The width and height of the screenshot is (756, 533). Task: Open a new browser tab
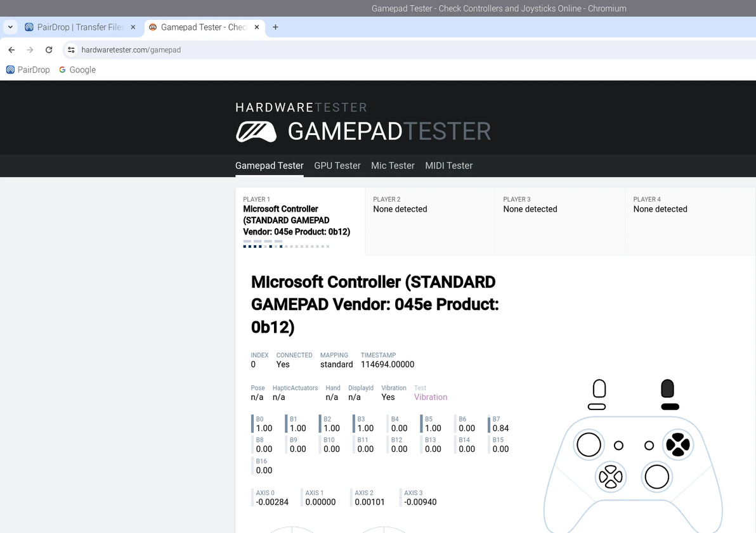pyautogui.click(x=275, y=27)
